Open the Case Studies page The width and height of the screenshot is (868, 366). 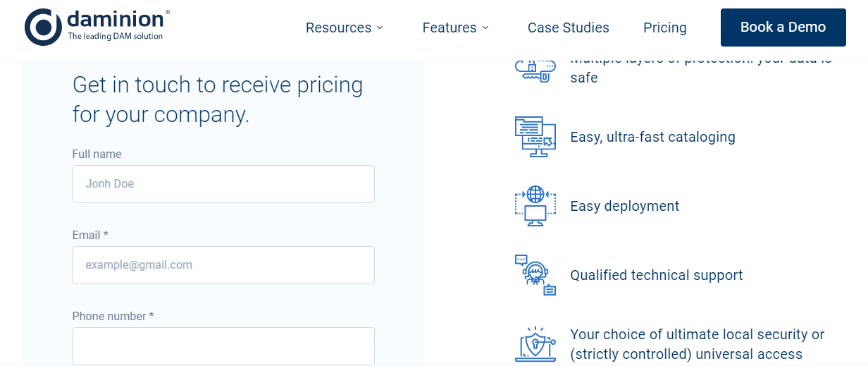(x=568, y=28)
